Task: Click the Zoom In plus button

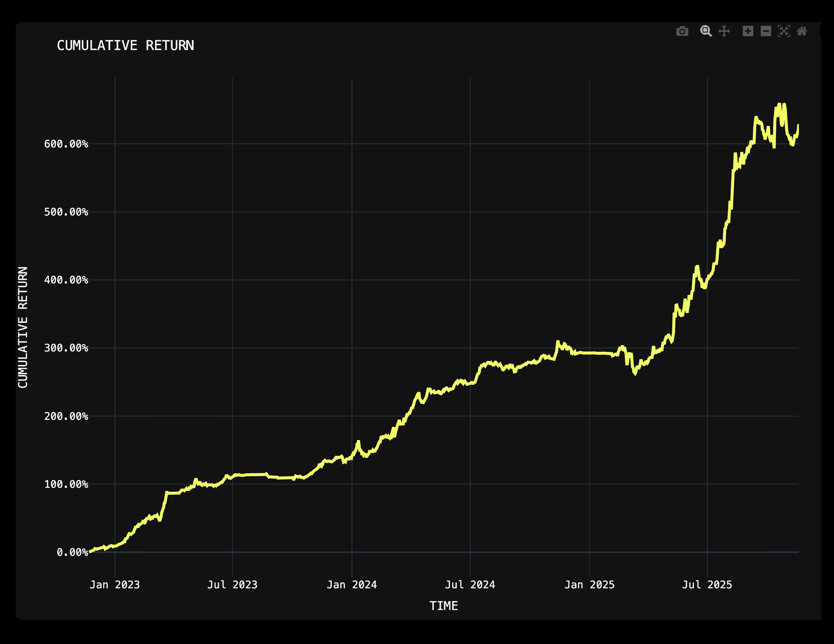Action: tap(748, 31)
